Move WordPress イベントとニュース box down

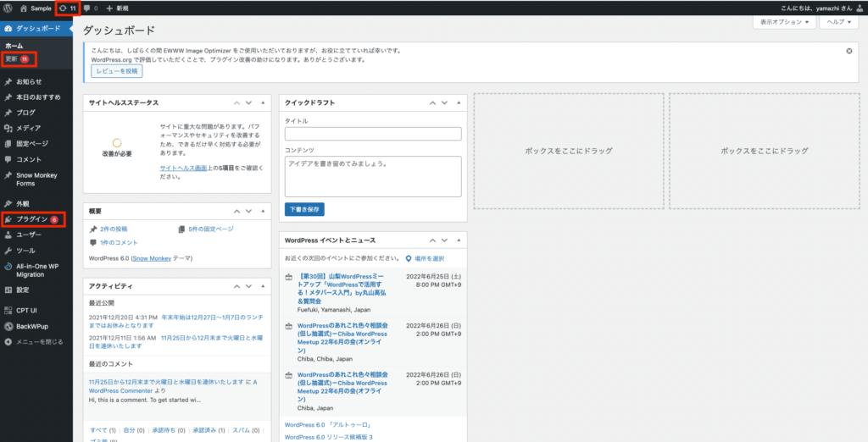tap(444, 240)
